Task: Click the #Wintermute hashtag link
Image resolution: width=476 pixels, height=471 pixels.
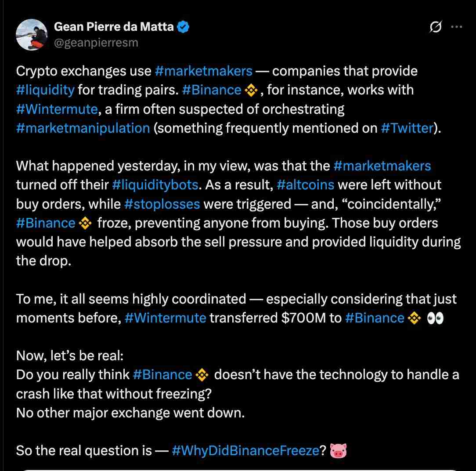Action: click(57, 109)
